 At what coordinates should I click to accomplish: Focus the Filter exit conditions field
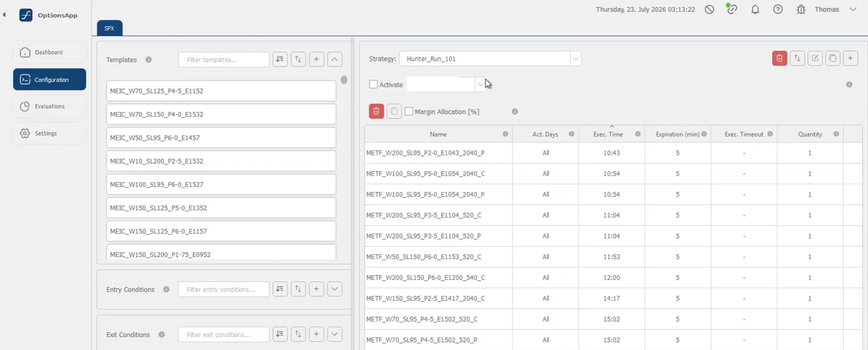click(x=224, y=334)
